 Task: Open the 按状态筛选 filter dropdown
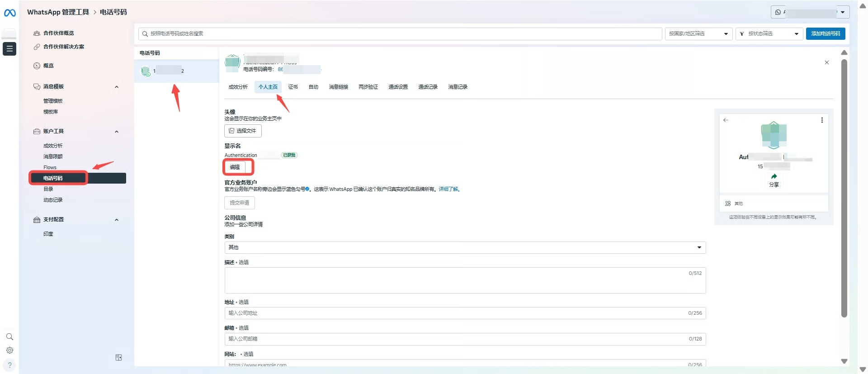tap(769, 34)
